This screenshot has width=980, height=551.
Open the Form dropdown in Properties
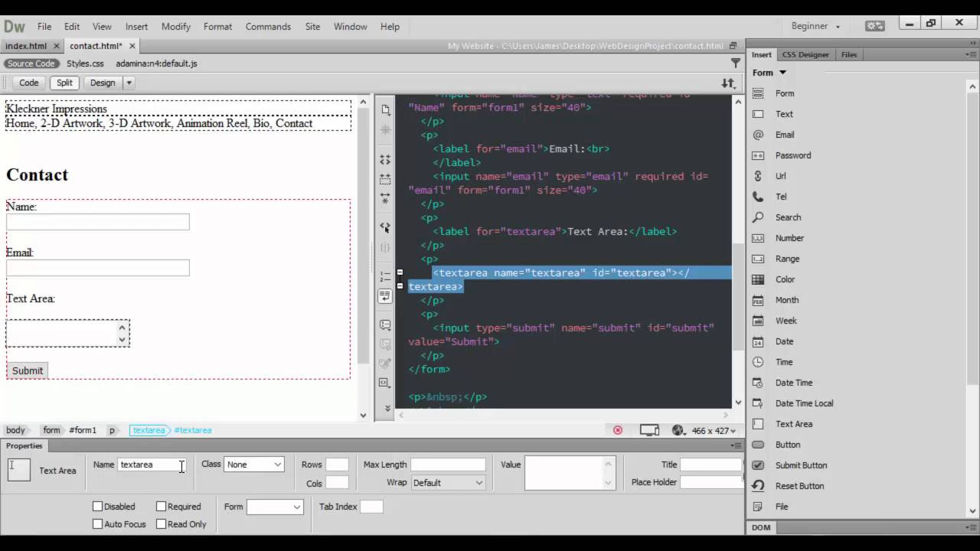(275, 507)
